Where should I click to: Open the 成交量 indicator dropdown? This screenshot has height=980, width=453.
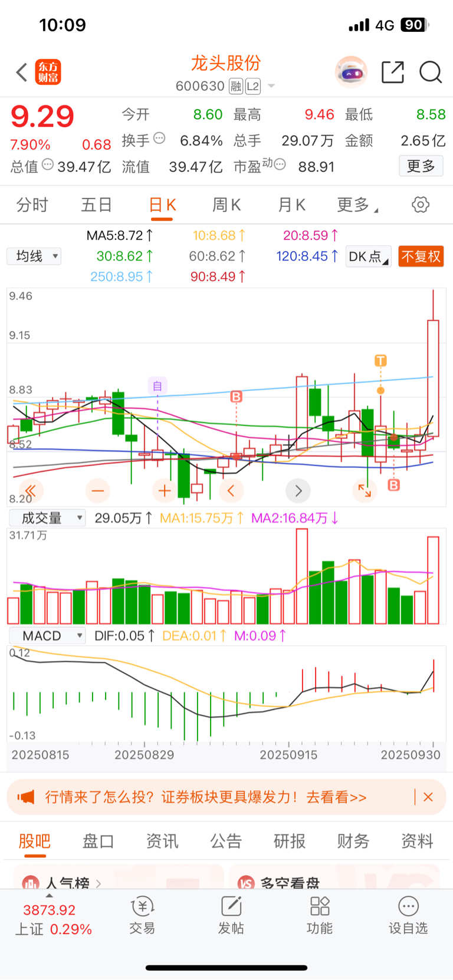click(47, 518)
